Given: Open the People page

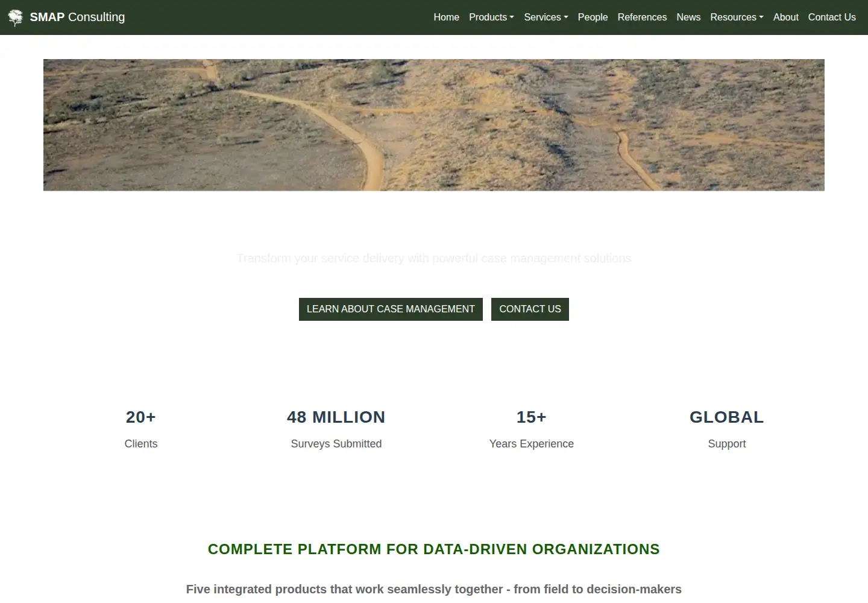Looking at the screenshot, I should [593, 17].
